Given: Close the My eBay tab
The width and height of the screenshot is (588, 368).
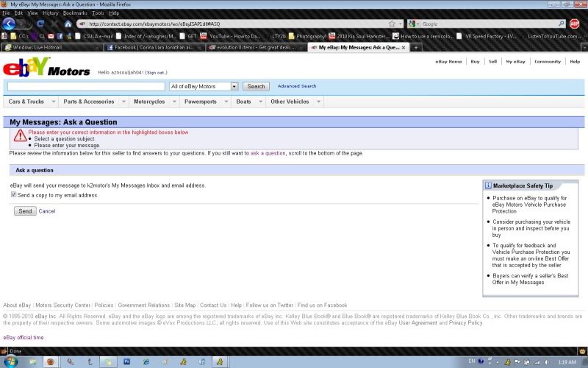Looking at the screenshot, I should pos(404,48).
